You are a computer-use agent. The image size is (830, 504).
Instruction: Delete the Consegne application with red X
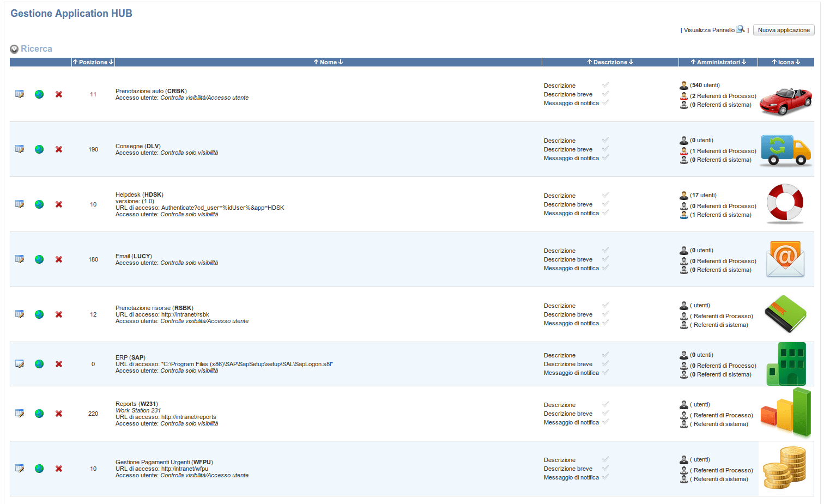click(59, 149)
